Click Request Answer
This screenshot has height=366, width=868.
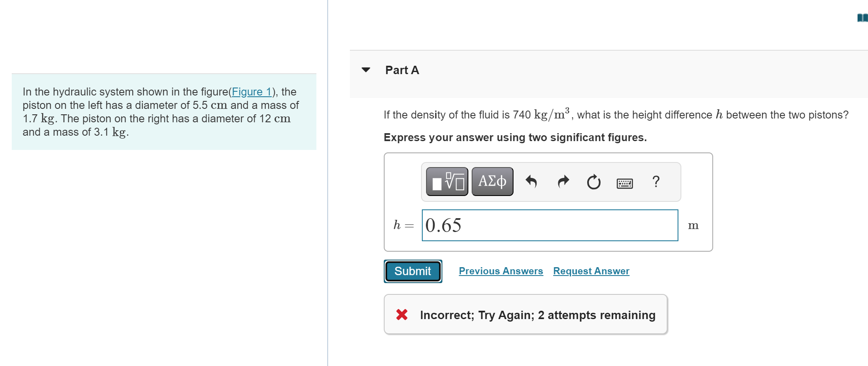tap(591, 271)
